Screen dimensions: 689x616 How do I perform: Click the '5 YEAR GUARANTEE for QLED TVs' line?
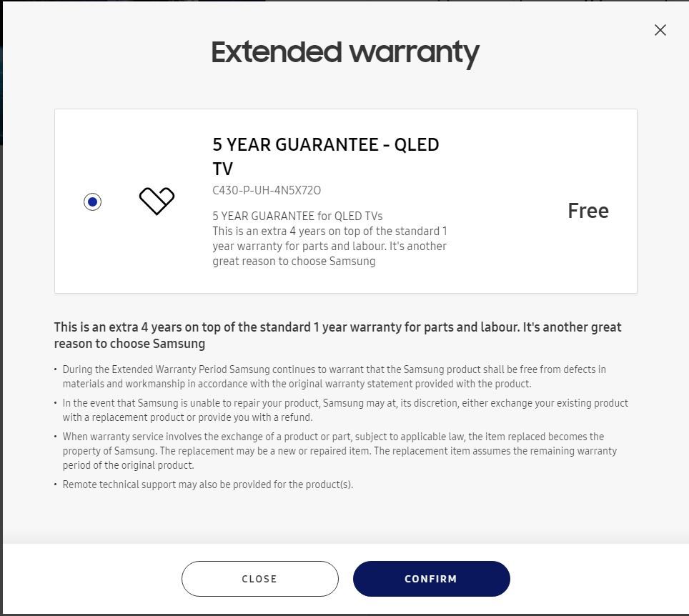[x=297, y=216]
